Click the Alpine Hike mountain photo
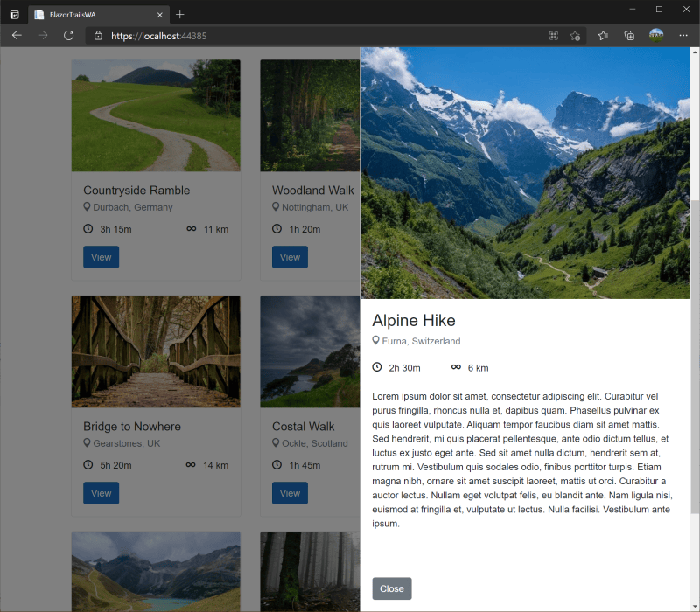 pyautogui.click(x=525, y=173)
